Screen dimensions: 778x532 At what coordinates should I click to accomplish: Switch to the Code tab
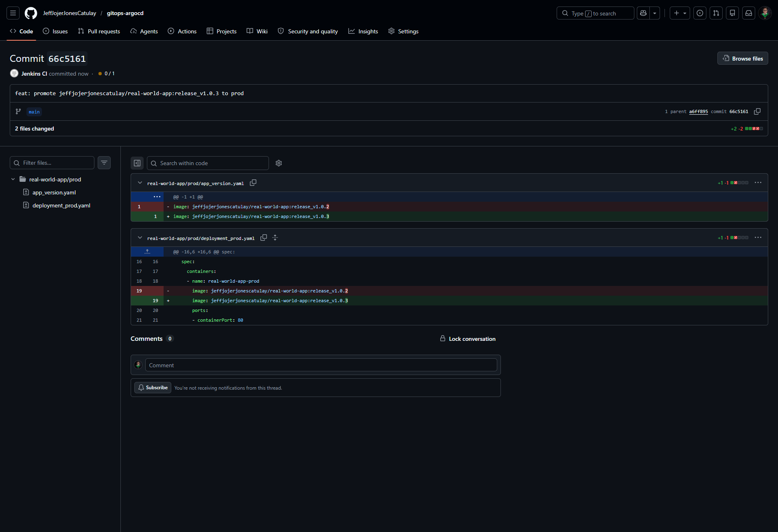(21, 31)
